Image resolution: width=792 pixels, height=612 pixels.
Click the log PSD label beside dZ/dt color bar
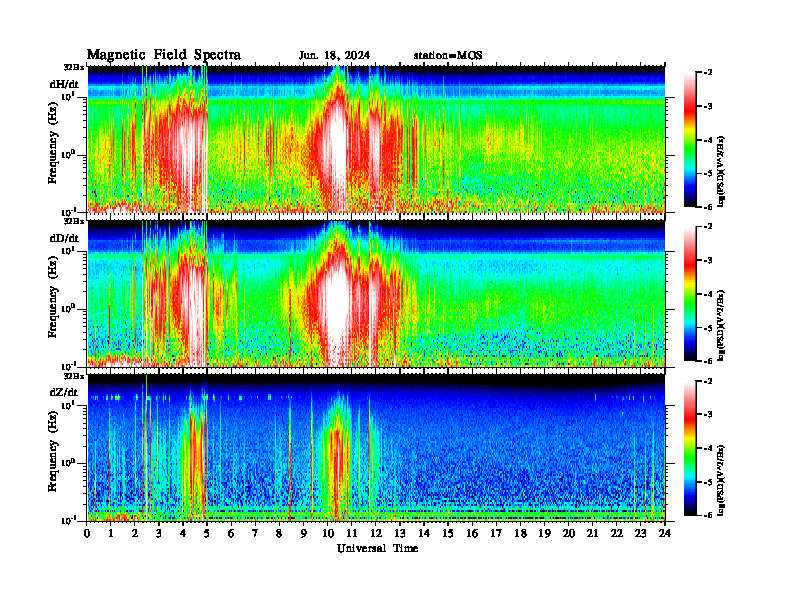[721, 480]
